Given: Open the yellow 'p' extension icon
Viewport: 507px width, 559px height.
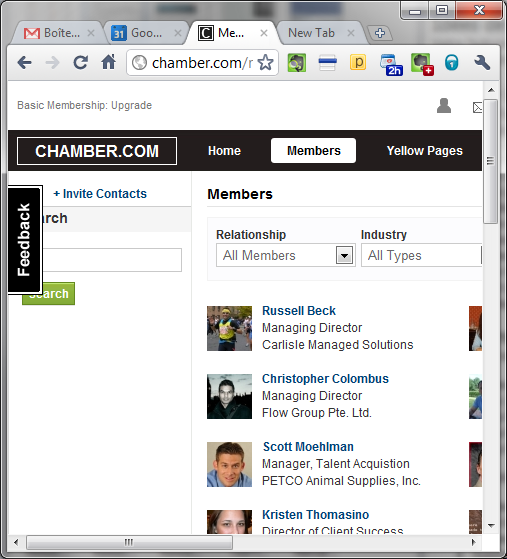Looking at the screenshot, I should (x=358, y=62).
